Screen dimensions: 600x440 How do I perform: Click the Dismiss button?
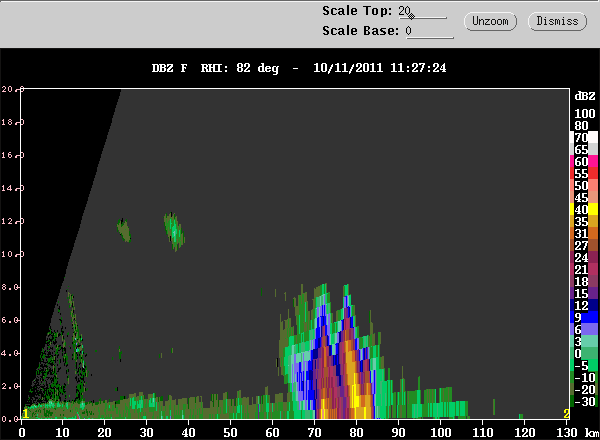[x=557, y=21]
